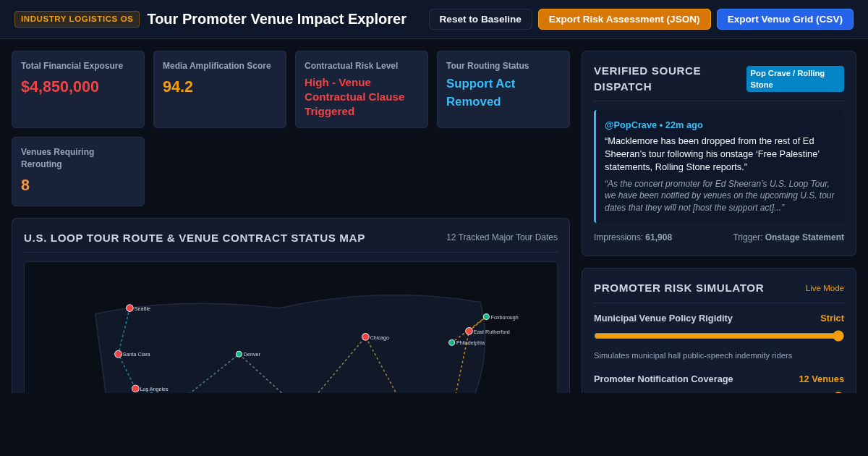Select the Foxborough venue marker
This screenshot has height=456, width=868.
pos(486,317)
